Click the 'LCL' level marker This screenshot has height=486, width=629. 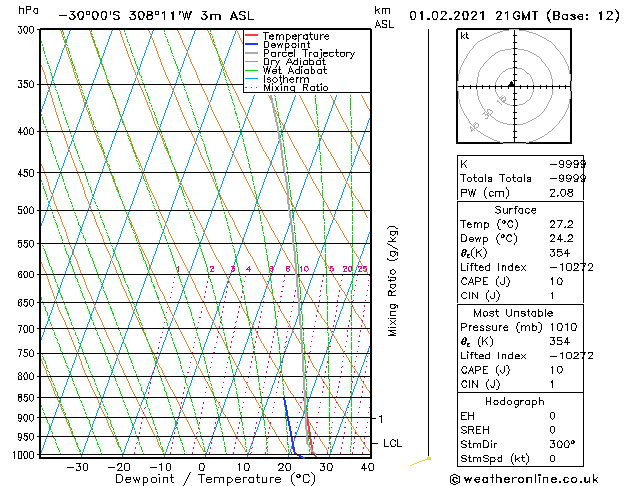pos(392,443)
